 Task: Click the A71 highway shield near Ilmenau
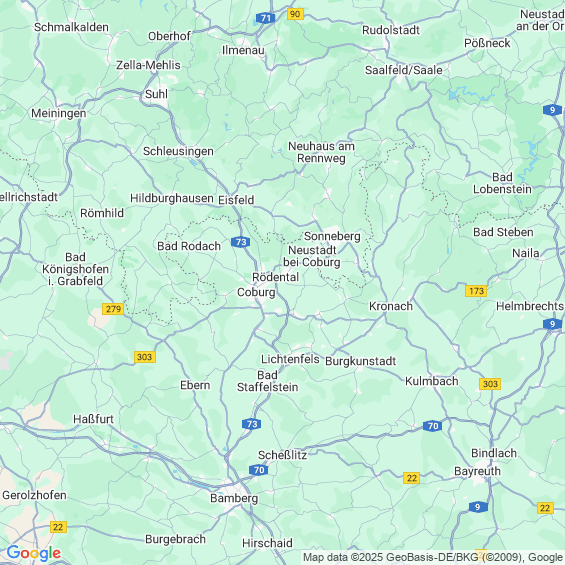pos(266,18)
